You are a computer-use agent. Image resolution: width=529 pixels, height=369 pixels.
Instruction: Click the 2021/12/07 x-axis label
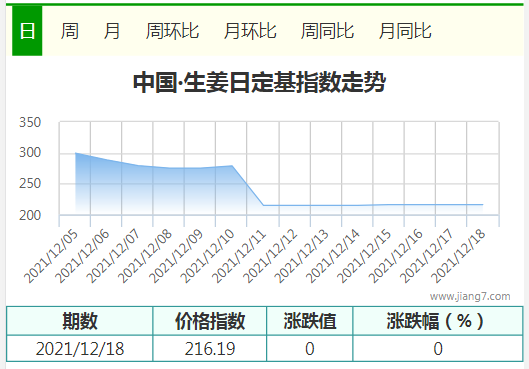tap(113, 257)
